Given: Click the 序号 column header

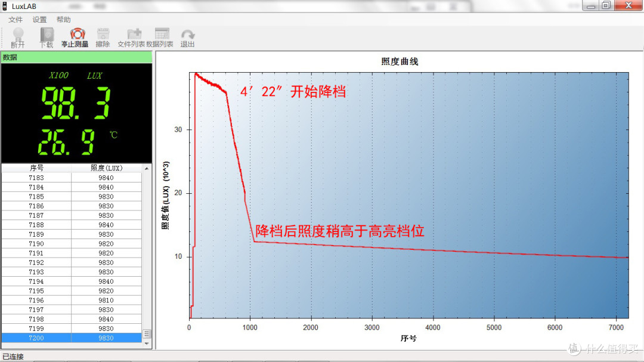Looking at the screenshot, I should coord(36,168).
